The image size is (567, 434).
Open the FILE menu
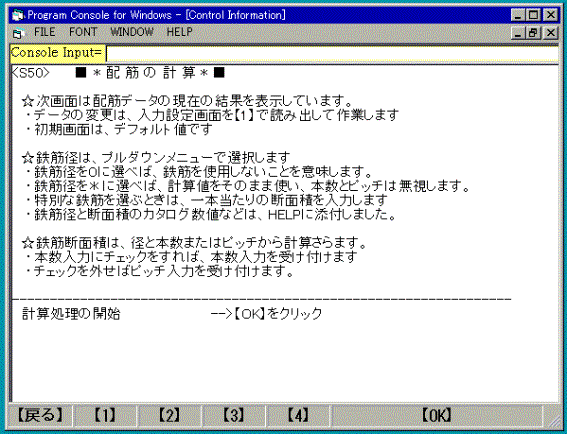tap(44, 32)
